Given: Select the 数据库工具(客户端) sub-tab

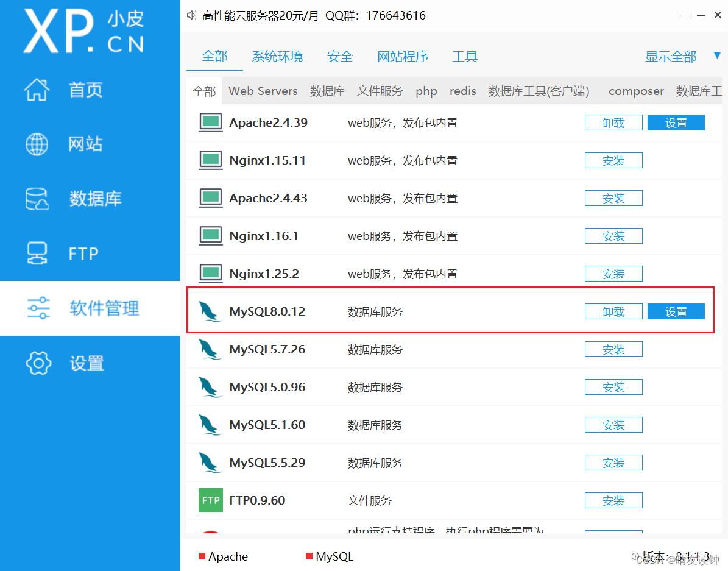Looking at the screenshot, I should (x=539, y=91).
